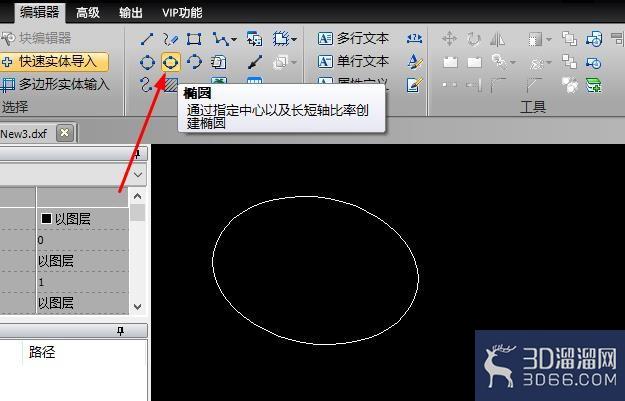Expand the properties panel dropdown combo
This screenshot has width=625, height=401.
click(138, 175)
